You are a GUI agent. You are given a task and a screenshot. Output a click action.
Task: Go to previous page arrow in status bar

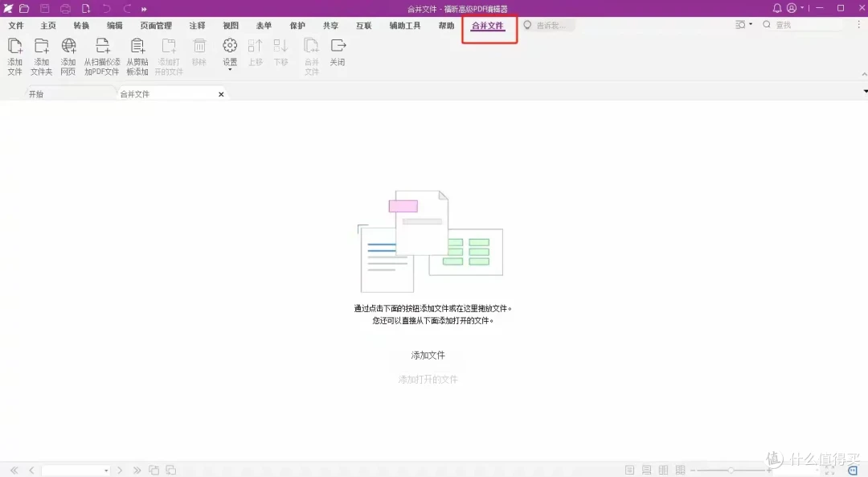coord(31,470)
